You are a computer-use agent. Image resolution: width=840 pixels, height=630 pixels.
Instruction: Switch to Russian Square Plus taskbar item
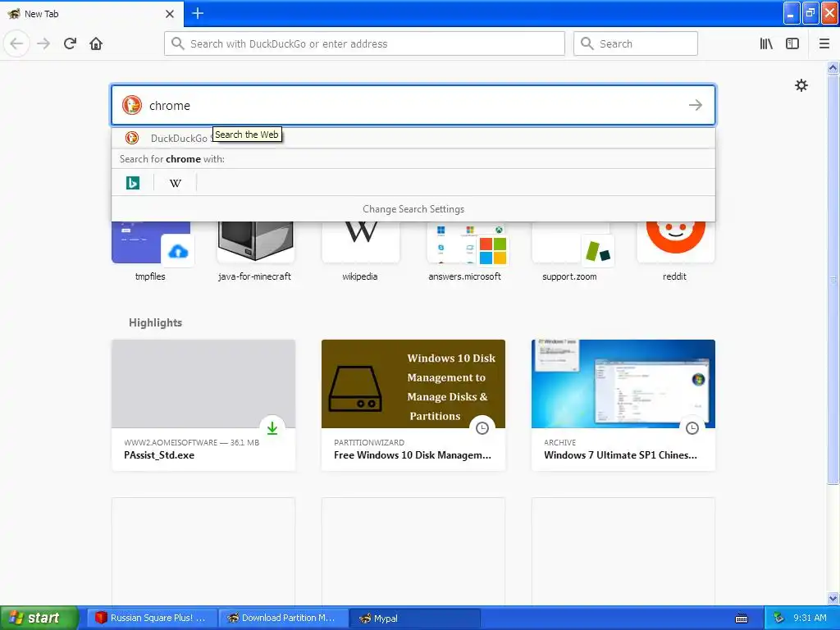pyautogui.click(x=152, y=618)
